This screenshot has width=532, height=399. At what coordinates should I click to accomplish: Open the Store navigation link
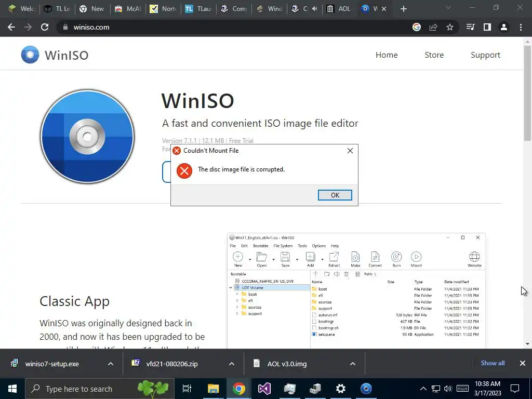(434, 55)
